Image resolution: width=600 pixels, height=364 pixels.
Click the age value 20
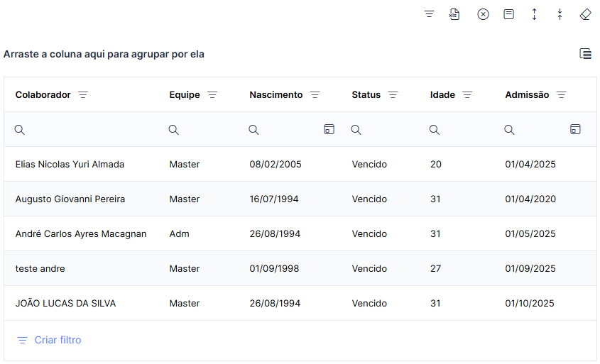pyautogui.click(x=436, y=165)
